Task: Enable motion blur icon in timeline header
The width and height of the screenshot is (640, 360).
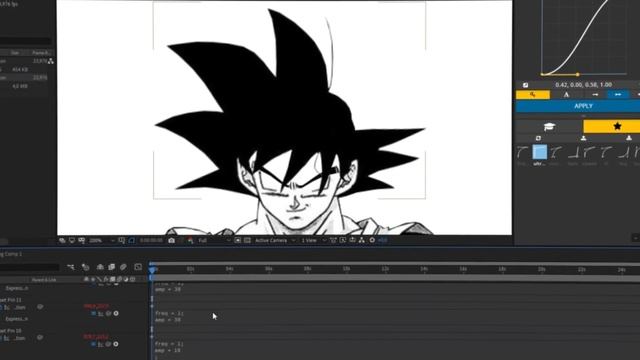Action: (123, 267)
